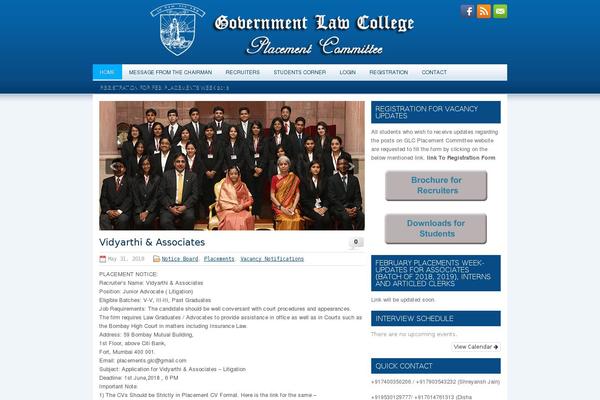Open the RSS feed icon
Viewport: 600px width, 400px height.
(x=484, y=11)
